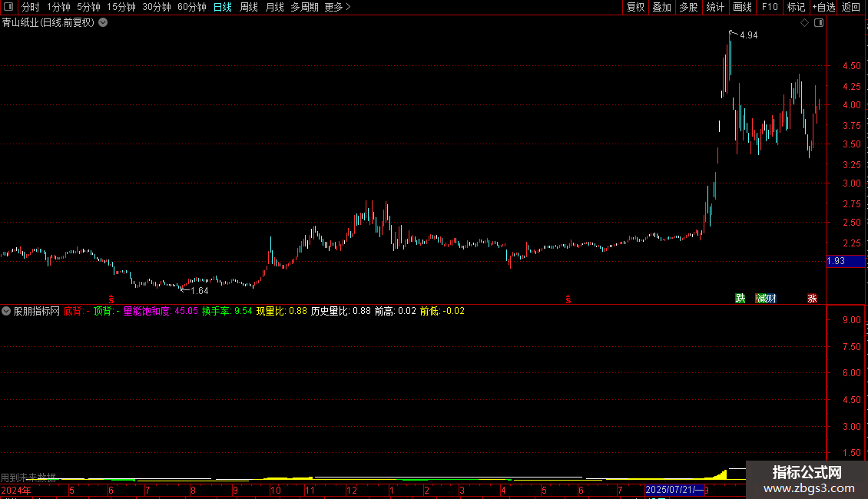Expand the 更多 periods menu
Image resolution: width=868 pixels, height=499 pixels.
[338, 7]
